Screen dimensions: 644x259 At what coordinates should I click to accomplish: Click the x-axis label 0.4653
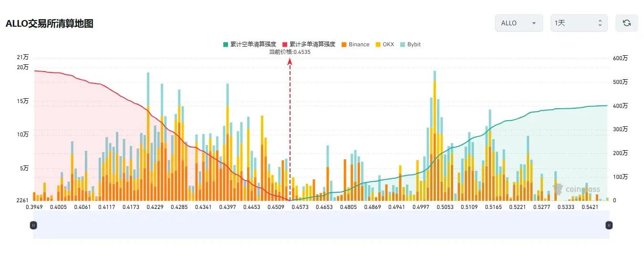click(324, 207)
